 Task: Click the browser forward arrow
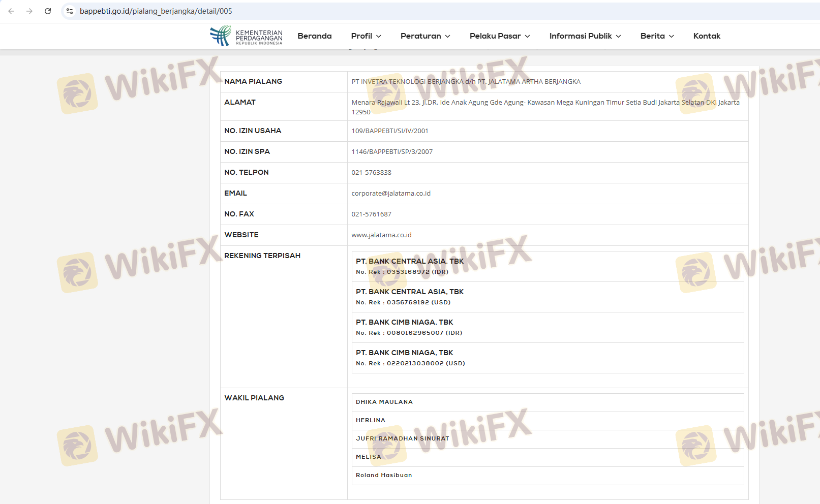(x=29, y=11)
